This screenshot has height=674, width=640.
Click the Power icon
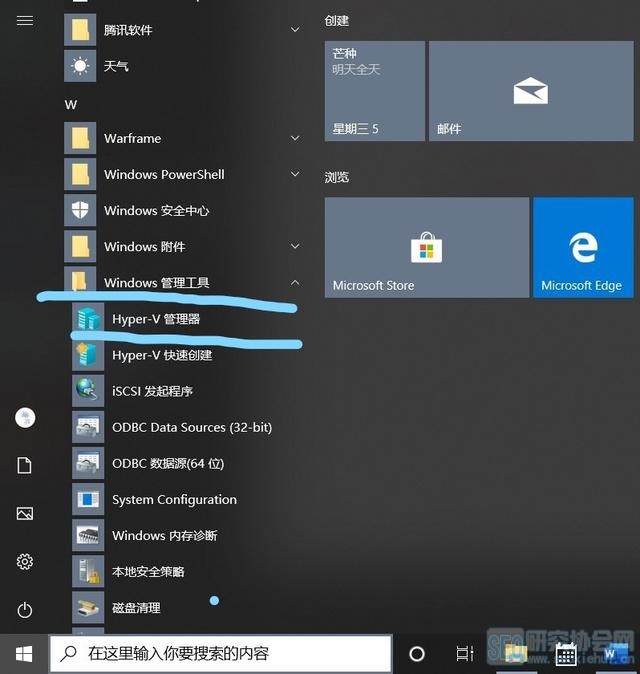click(x=24, y=610)
